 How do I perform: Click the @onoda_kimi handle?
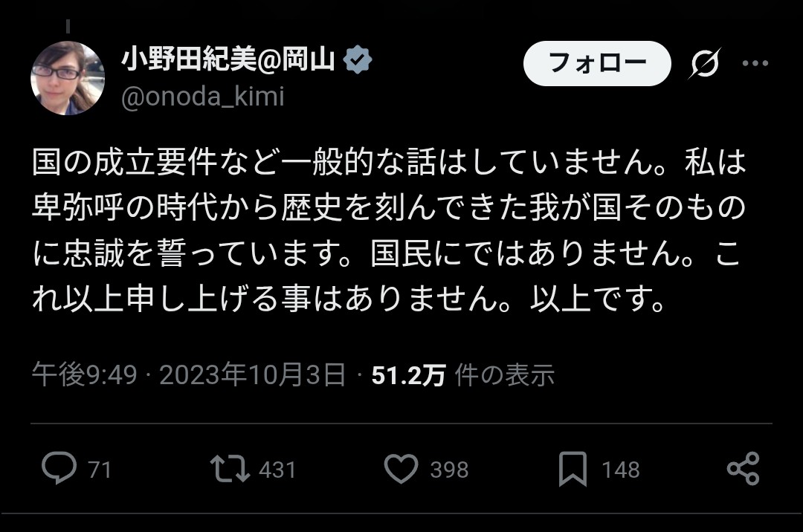pos(202,97)
